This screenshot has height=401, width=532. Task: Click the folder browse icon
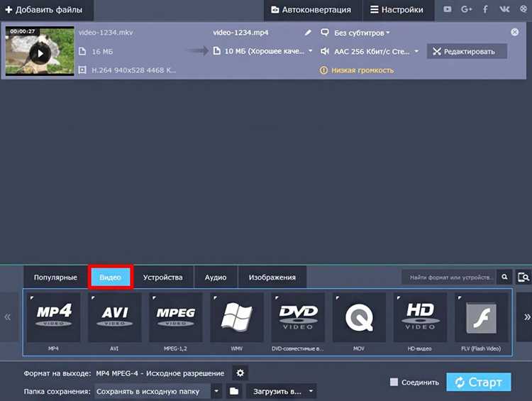[x=234, y=392]
